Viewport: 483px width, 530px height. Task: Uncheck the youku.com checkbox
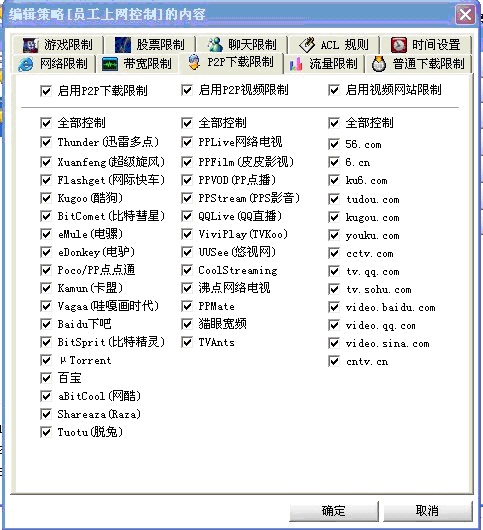click(x=334, y=235)
